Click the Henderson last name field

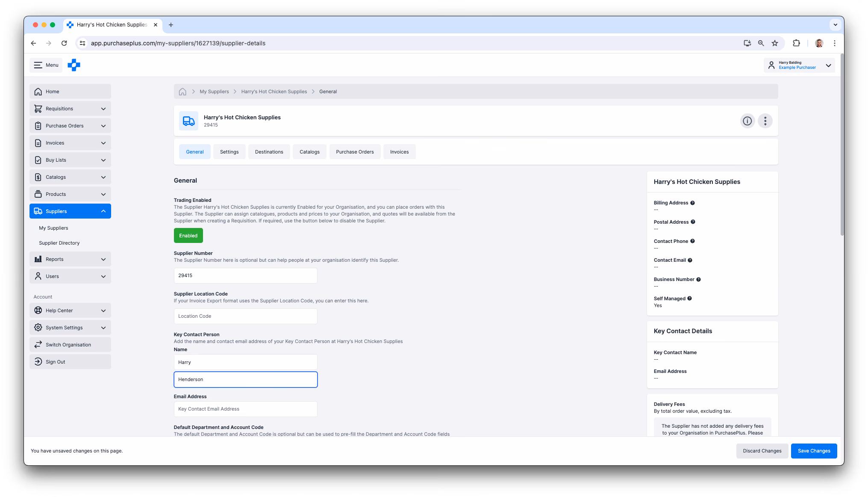point(246,379)
